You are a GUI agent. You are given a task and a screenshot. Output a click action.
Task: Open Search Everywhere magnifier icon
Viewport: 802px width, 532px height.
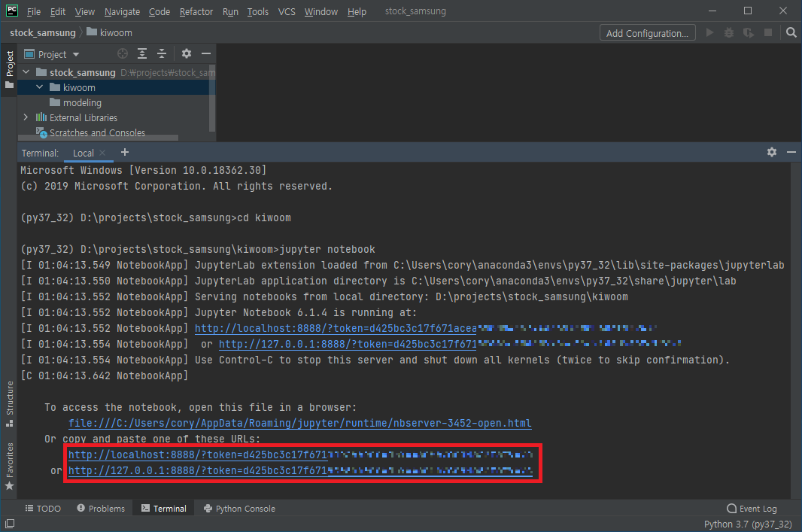(791, 33)
